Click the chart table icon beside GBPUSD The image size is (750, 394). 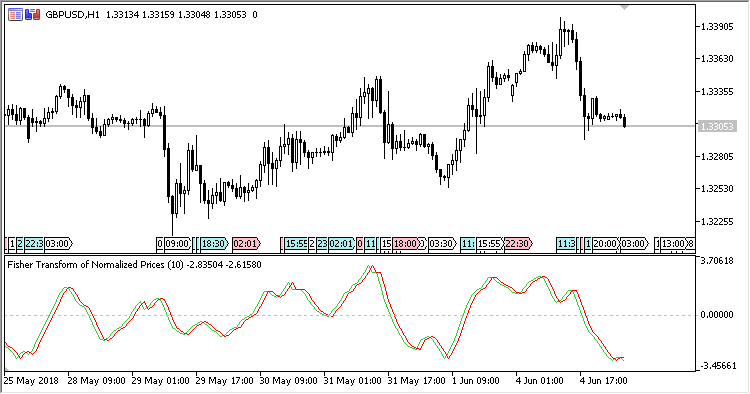click(x=15, y=15)
